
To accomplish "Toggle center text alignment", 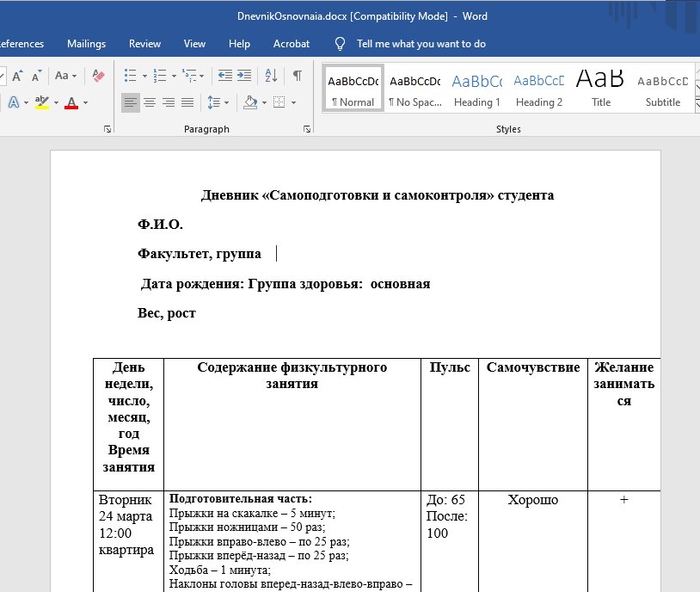I will pos(150,102).
